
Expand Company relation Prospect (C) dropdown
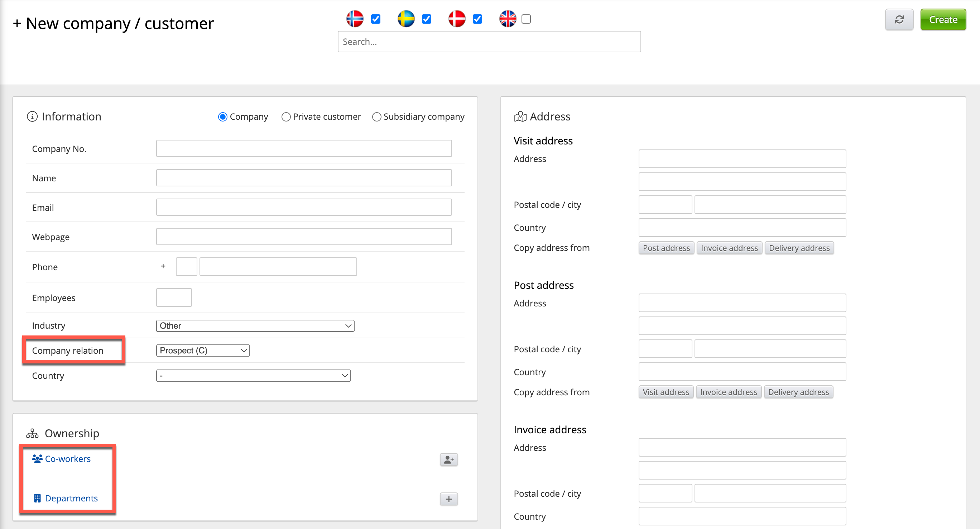point(203,351)
